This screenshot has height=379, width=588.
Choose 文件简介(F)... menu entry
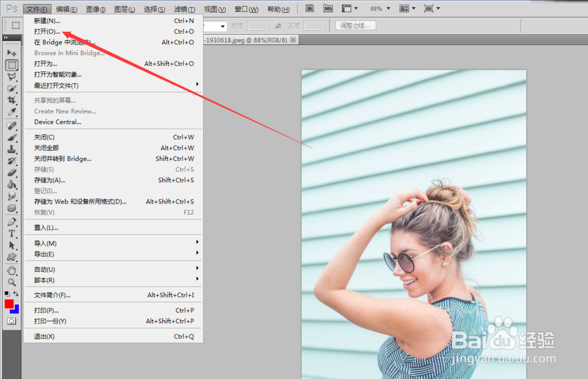pyautogui.click(x=113, y=295)
